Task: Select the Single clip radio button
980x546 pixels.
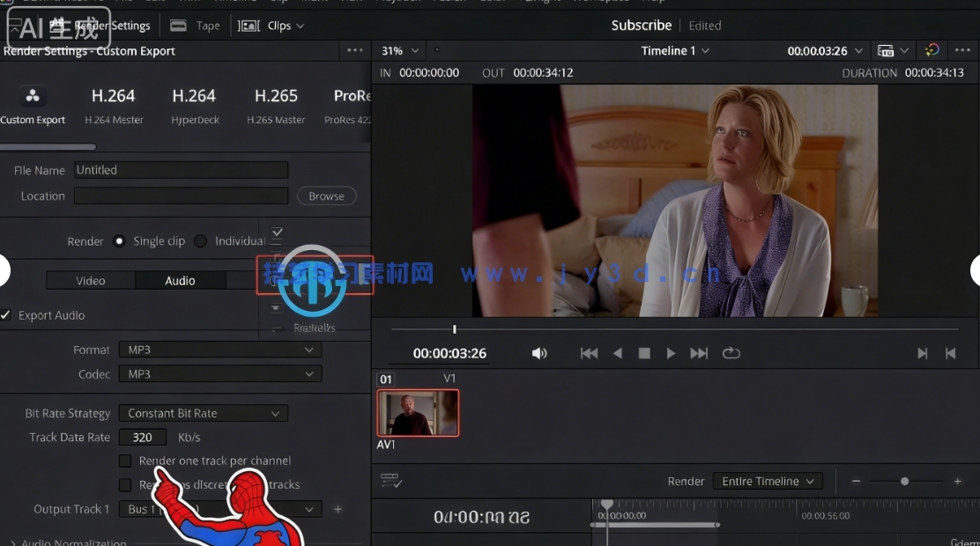Action: point(118,240)
